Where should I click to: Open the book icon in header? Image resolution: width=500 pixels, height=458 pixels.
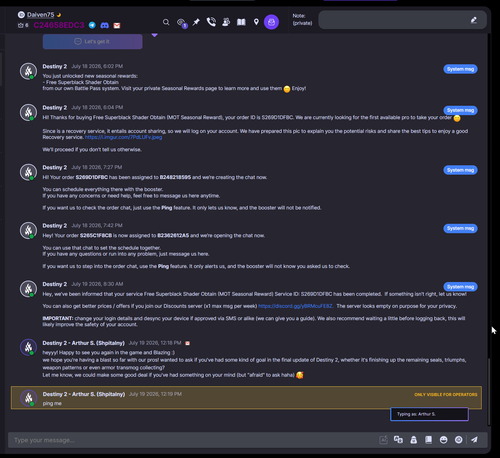(241, 22)
